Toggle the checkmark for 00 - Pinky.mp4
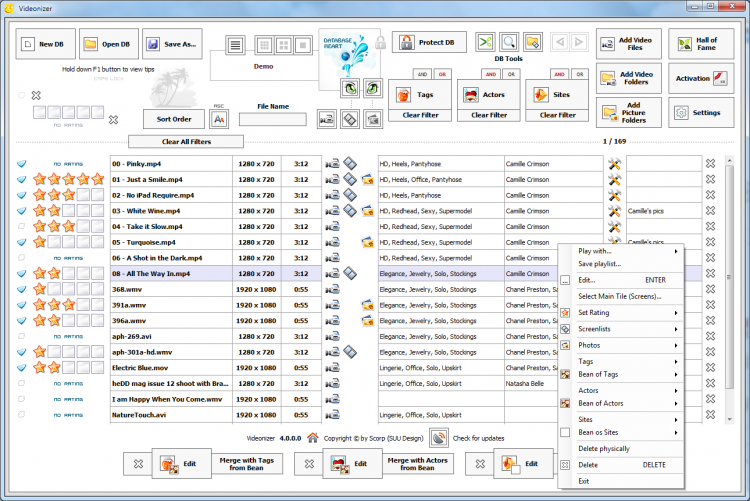The image size is (750, 501). tap(22, 164)
